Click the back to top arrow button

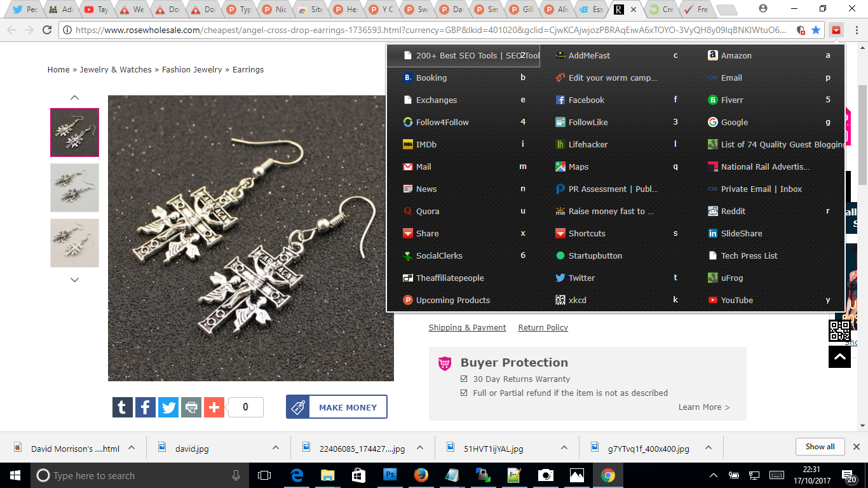click(839, 357)
